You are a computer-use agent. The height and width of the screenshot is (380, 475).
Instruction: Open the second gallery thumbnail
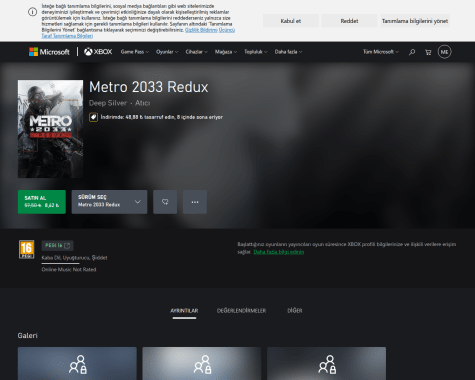point(202,363)
